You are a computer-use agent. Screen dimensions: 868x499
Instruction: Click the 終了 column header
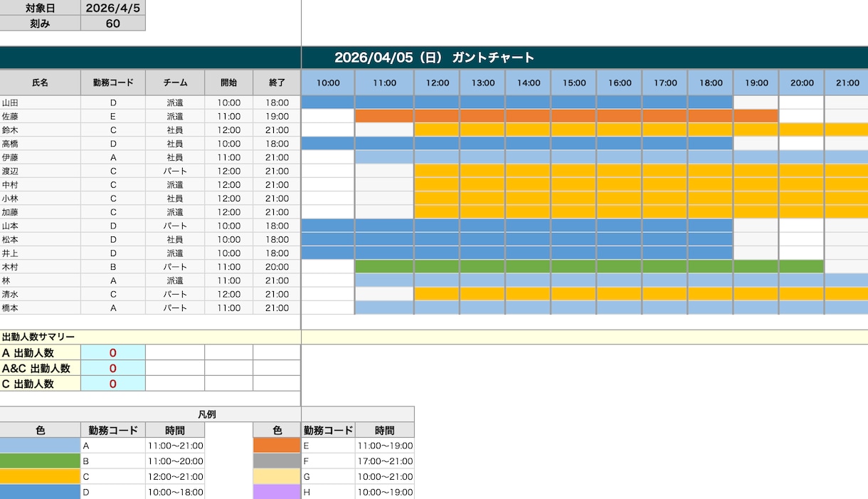tap(277, 83)
